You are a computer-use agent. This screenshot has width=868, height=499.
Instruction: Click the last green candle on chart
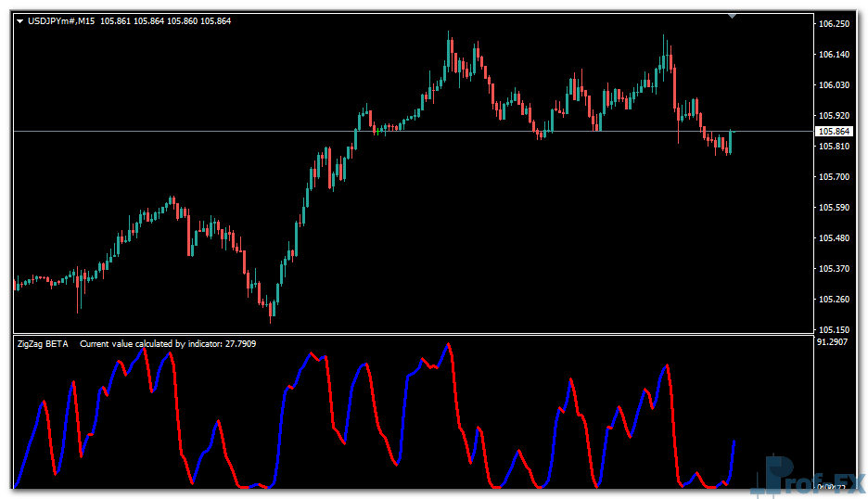point(731,141)
